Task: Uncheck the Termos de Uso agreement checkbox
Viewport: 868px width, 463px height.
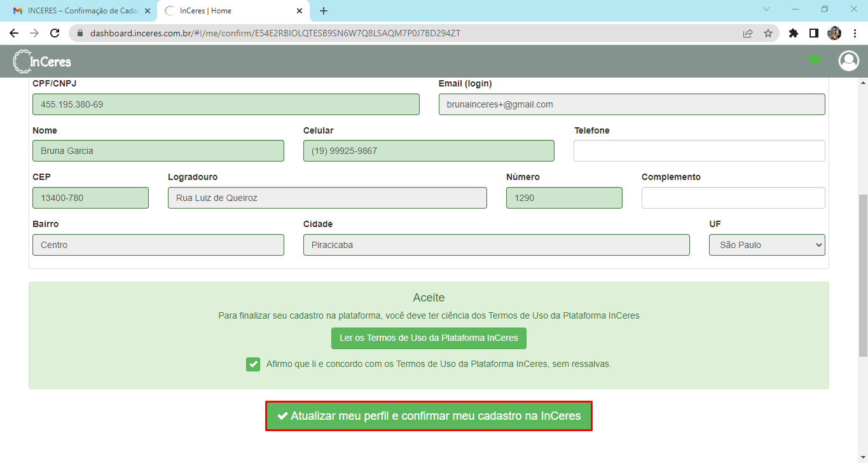Action: click(253, 364)
